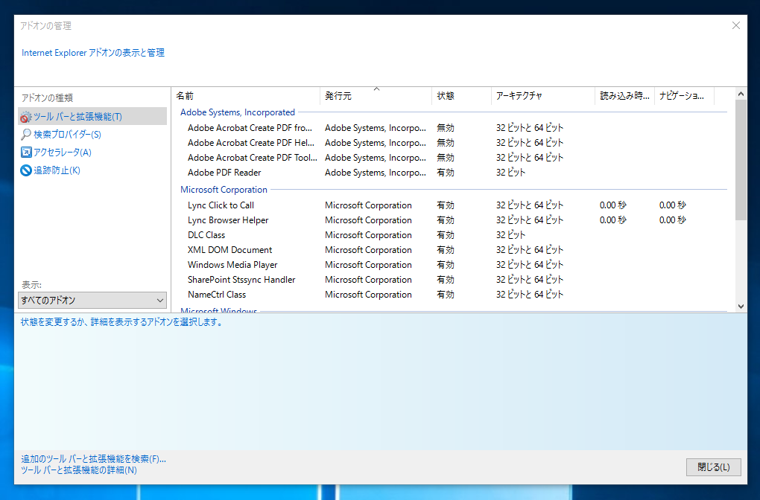Click the add-on list vertical scrollbar thumb
The width and height of the screenshot is (760, 500).
(740, 160)
